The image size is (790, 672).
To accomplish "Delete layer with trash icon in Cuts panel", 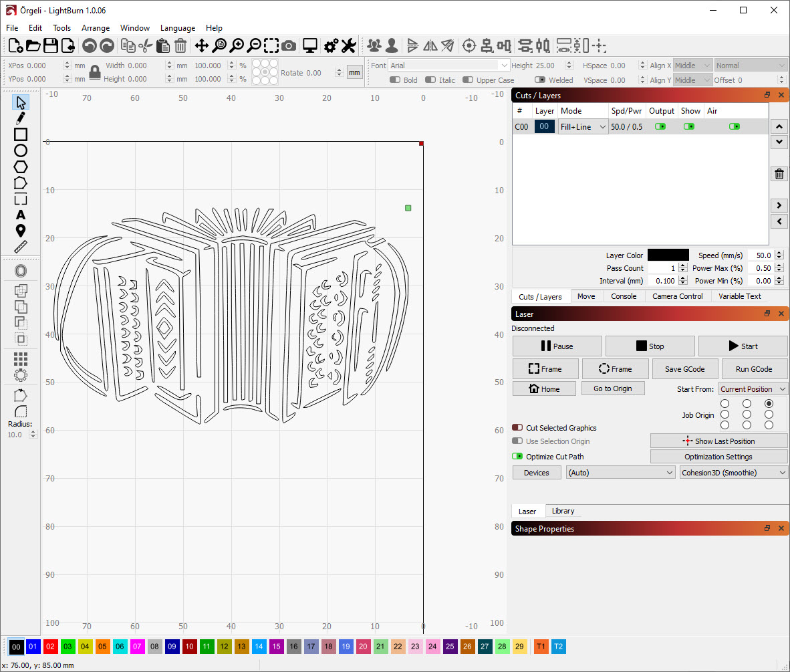I will [x=779, y=175].
